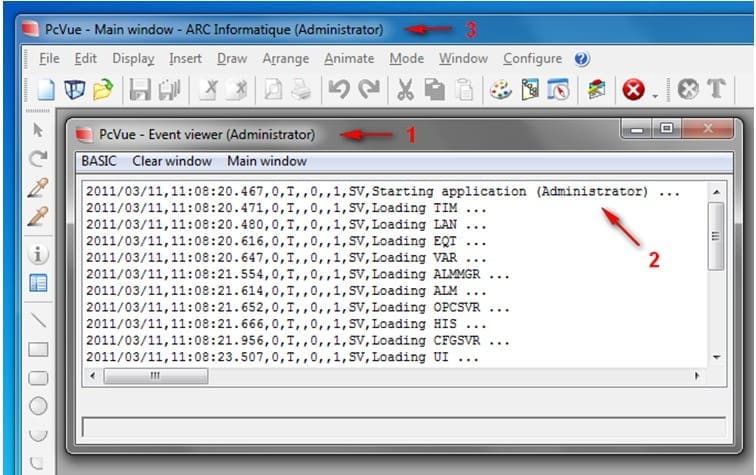Screen dimensions: 756x475
Task: Open the color palette icon
Action: click(x=501, y=90)
